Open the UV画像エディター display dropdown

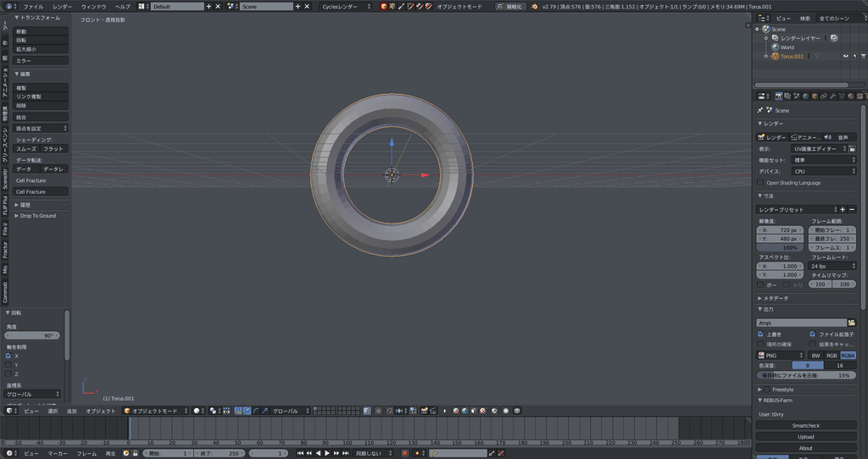820,149
